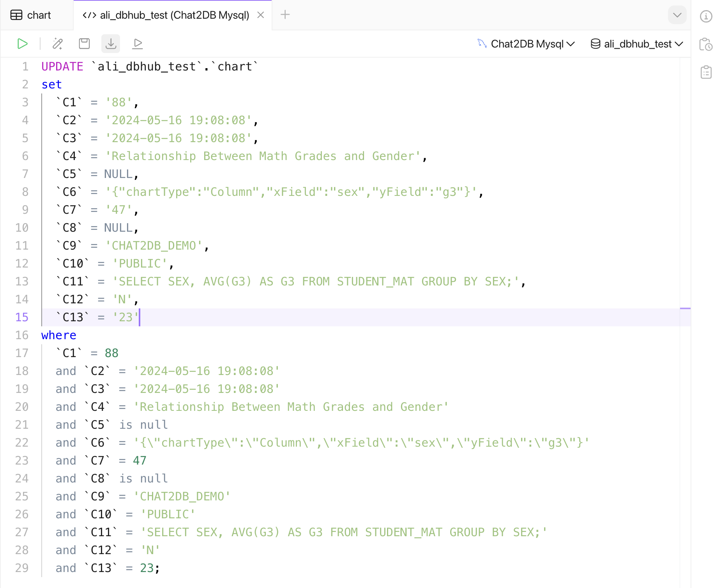The width and height of the screenshot is (721, 588).
Task: View execution history via clipboard-clock icon
Action: [x=707, y=44]
